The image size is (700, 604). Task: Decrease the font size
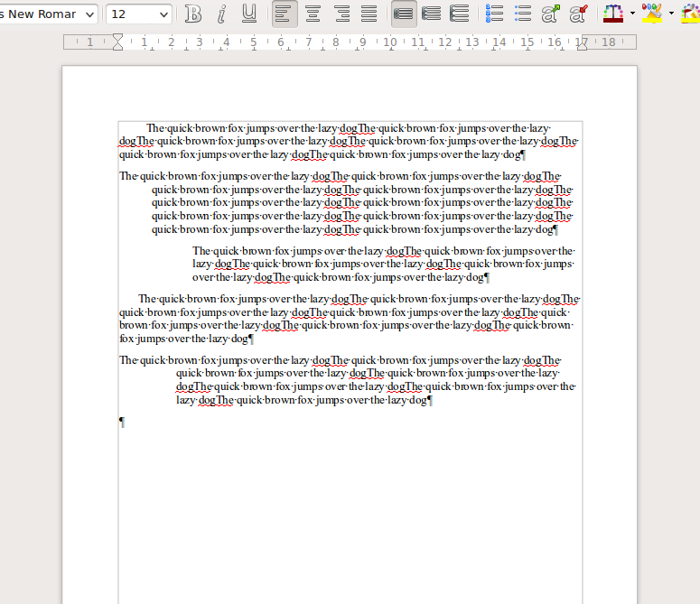point(578,14)
